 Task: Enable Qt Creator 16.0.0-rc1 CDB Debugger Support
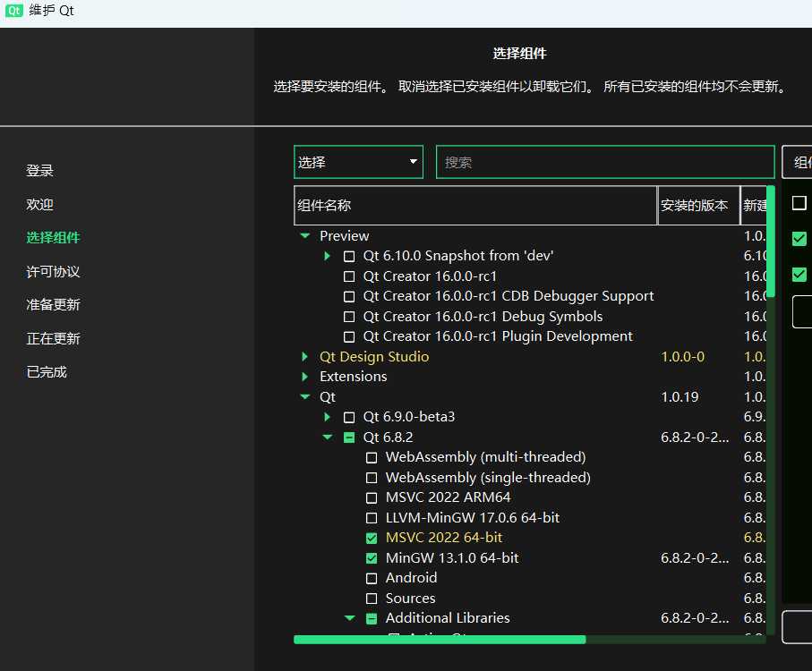coord(349,296)
